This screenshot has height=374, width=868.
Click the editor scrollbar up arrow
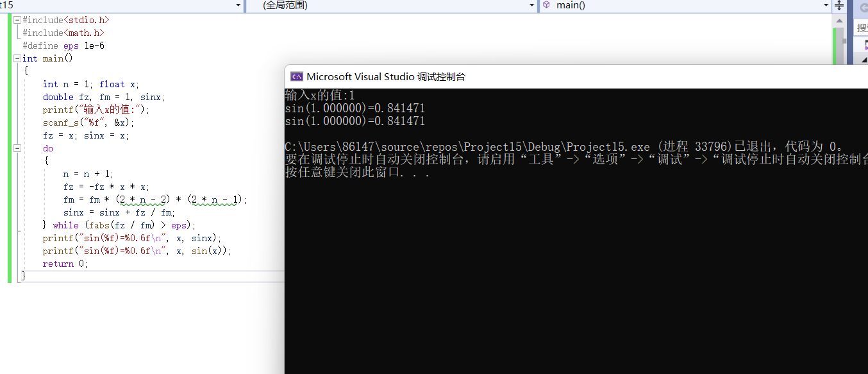pyautogui.click(x=839, y=21)
